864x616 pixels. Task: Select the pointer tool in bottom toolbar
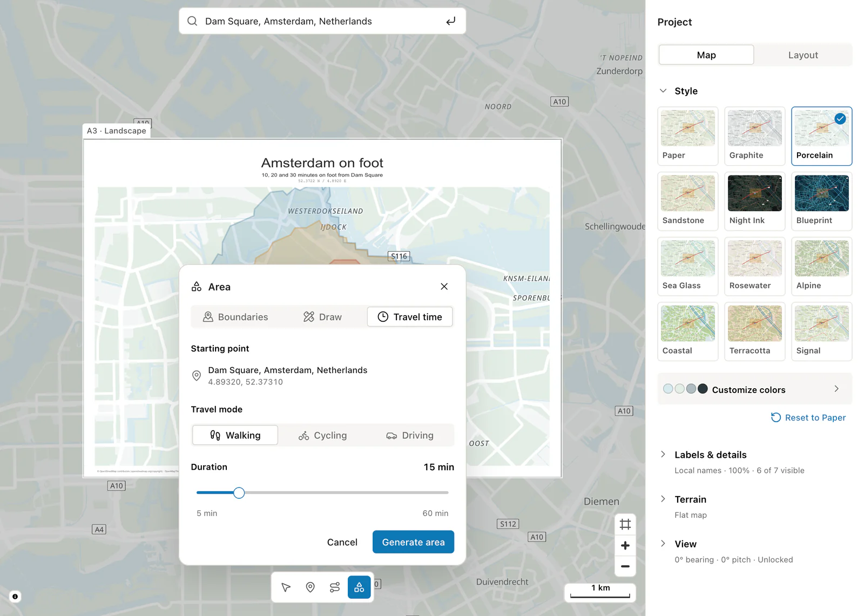[286, 587]
